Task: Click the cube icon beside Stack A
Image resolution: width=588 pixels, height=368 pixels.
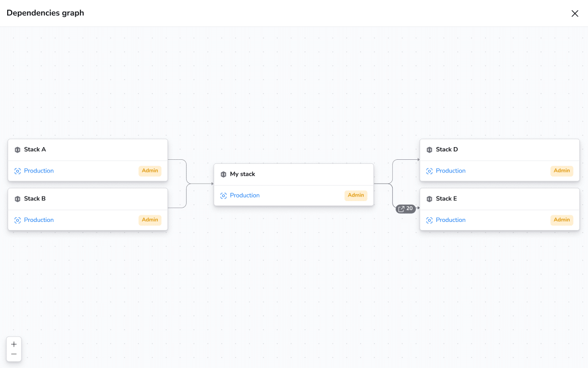Action: (17, 149)
